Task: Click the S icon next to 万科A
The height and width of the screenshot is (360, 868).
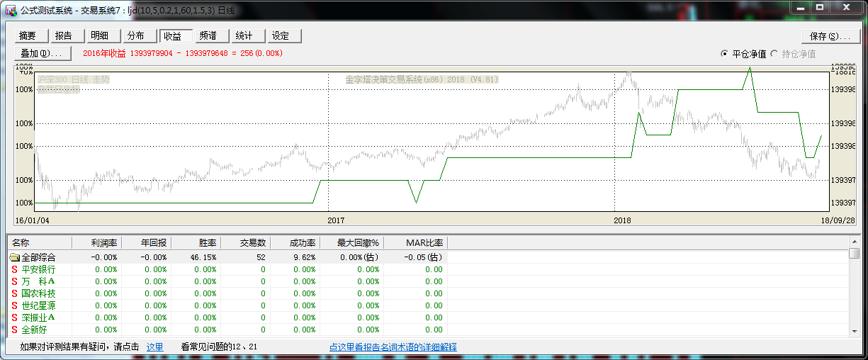Action: (14, 281)
